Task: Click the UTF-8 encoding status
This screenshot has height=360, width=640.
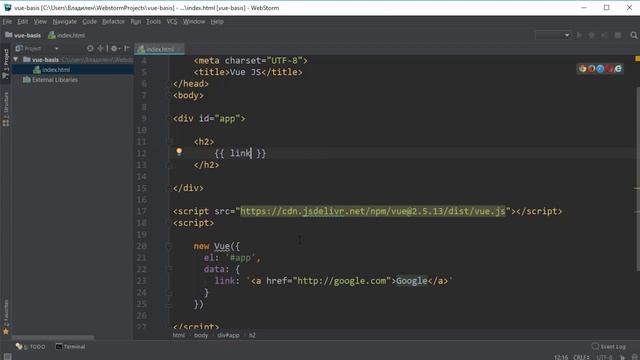Action: [604, 358]
